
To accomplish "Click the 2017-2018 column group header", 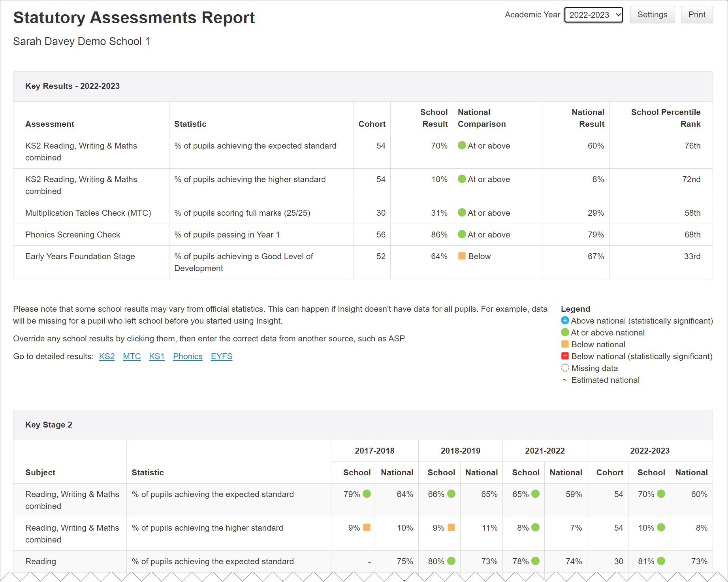I will pos(374,451).
